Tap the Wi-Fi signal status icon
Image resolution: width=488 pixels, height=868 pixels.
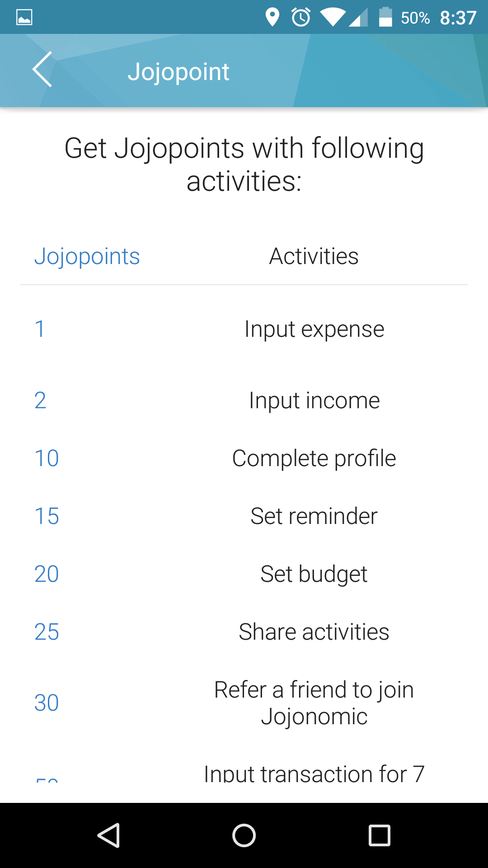tap(333, 18)
